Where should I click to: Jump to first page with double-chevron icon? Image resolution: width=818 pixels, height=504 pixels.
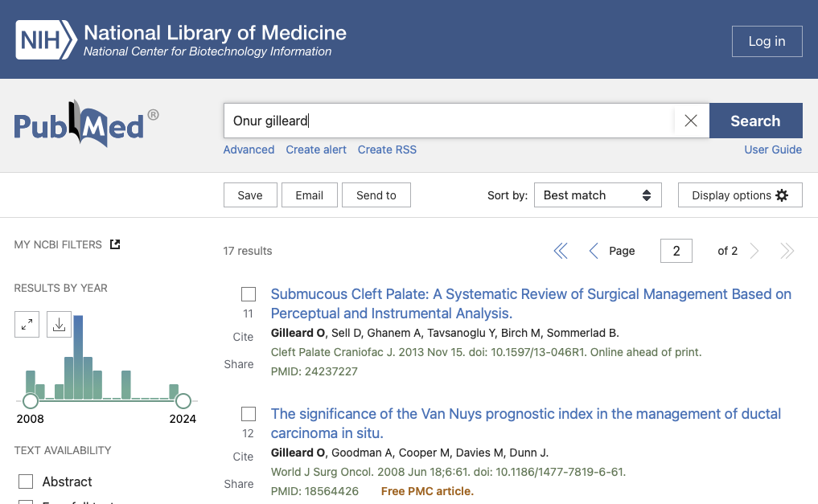coord(561,250)
